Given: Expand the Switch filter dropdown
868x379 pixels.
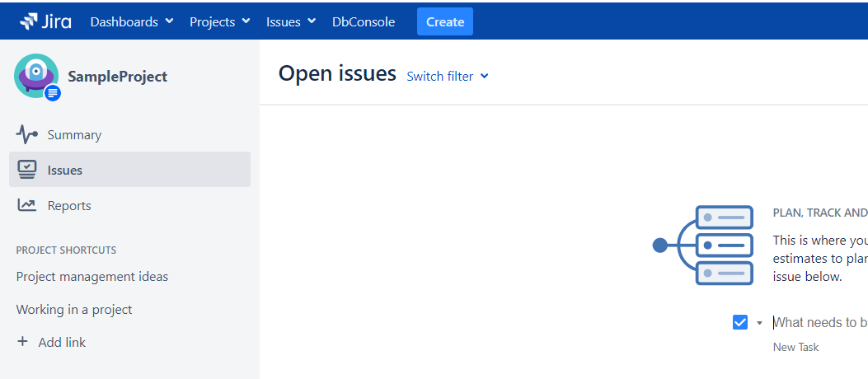Looking at the screenshot, I should tap(448, 77).
